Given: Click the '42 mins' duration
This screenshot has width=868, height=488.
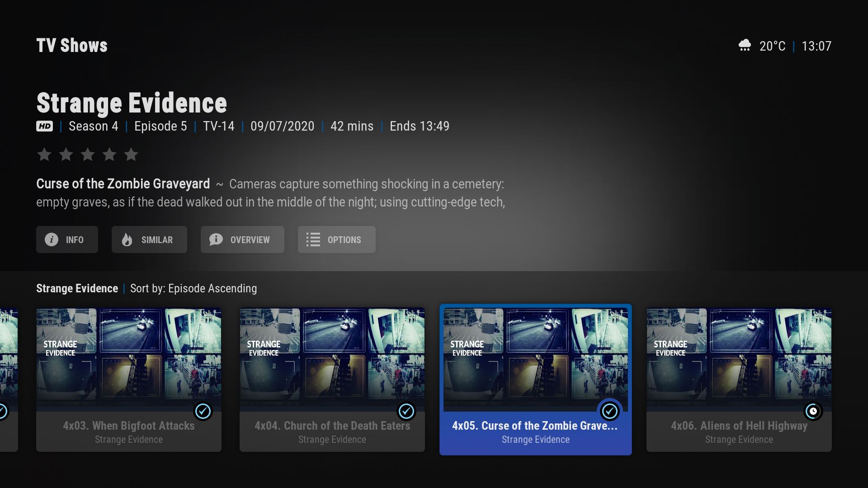Looking at the screenshot, I should pos(352,127).
